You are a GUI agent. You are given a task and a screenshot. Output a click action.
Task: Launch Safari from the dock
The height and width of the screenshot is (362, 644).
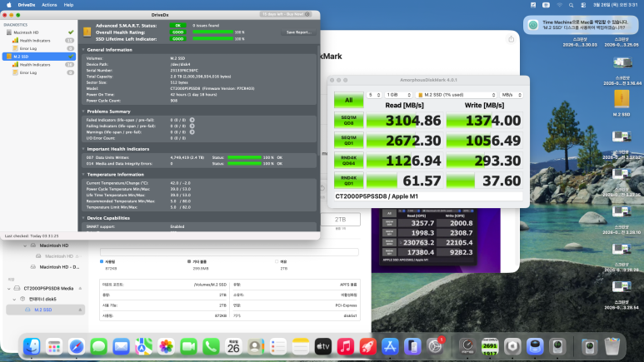77,347
